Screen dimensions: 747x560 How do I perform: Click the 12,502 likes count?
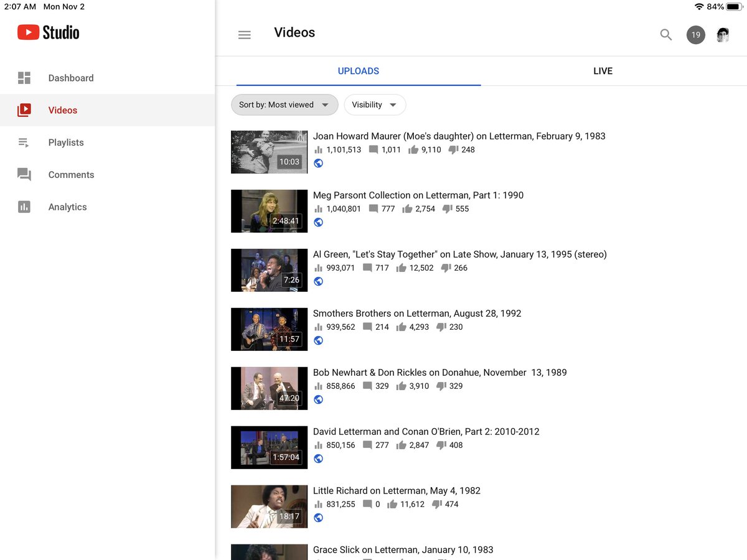(421, 268)
